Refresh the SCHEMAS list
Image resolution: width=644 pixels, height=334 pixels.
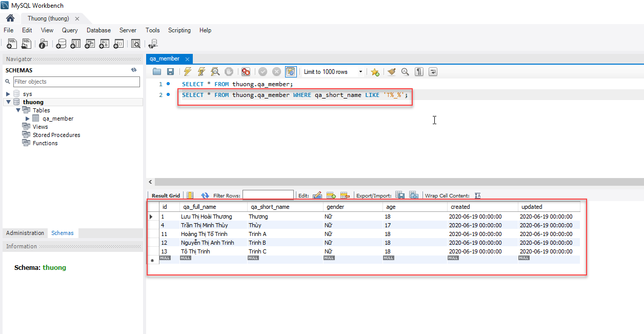[134, 70]
